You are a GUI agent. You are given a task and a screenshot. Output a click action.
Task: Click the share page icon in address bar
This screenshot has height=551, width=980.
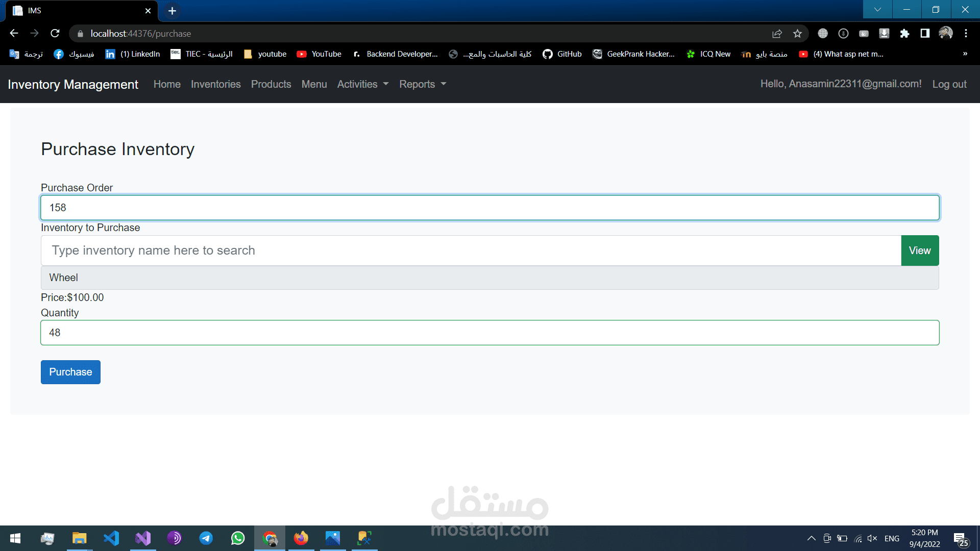[777, 34]
